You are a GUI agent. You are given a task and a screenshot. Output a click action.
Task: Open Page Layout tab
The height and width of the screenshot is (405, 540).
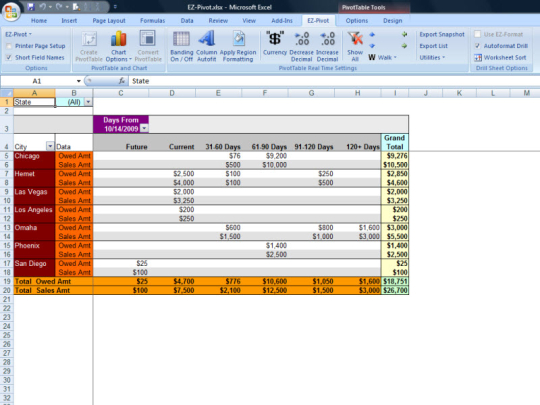point(109,21)
